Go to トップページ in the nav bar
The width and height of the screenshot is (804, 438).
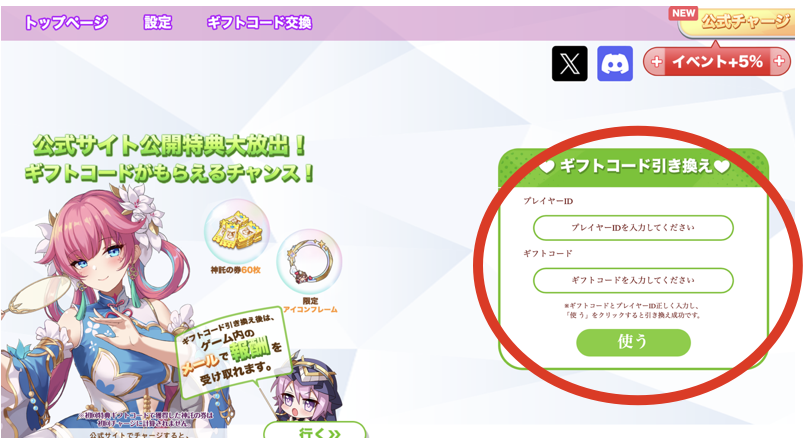pyautogui.click(x=66, y=23)
